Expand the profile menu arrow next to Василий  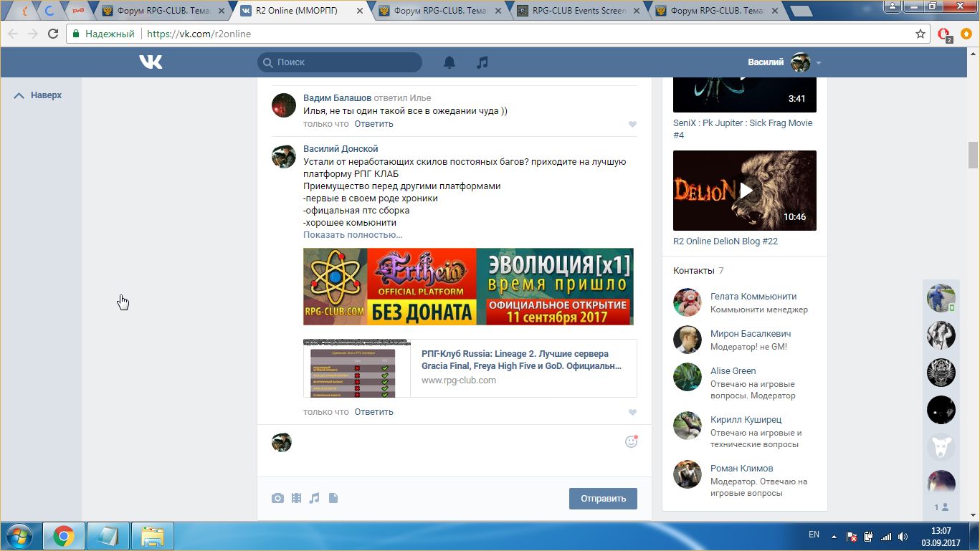[x=819, y=63]
